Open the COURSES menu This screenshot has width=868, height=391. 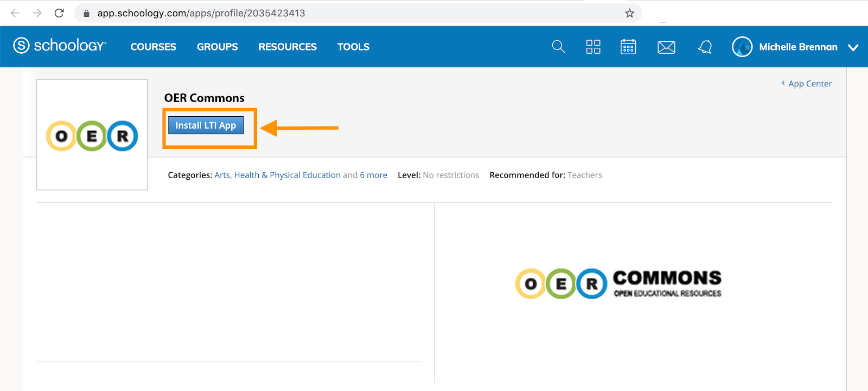[x=154, y=47]
